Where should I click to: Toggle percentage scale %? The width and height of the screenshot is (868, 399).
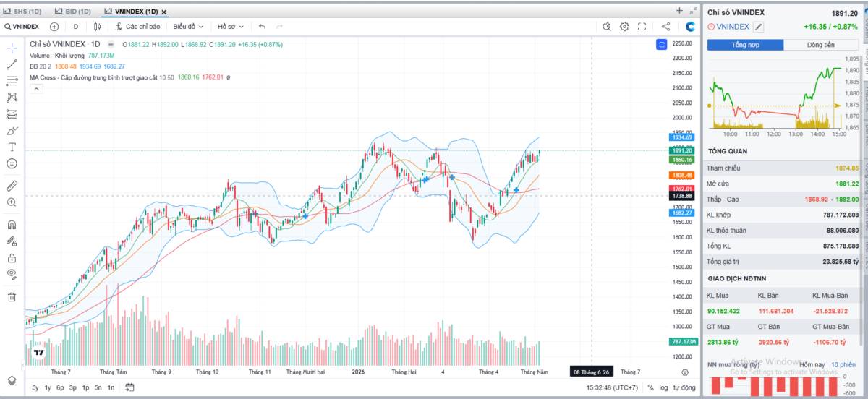[650, 388]
